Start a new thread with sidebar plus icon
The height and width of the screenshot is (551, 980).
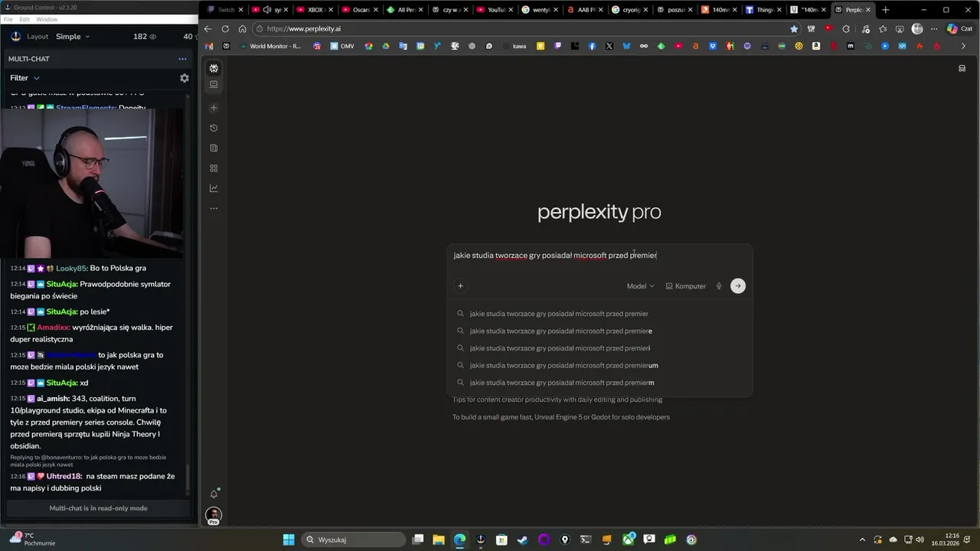point(214,108)
